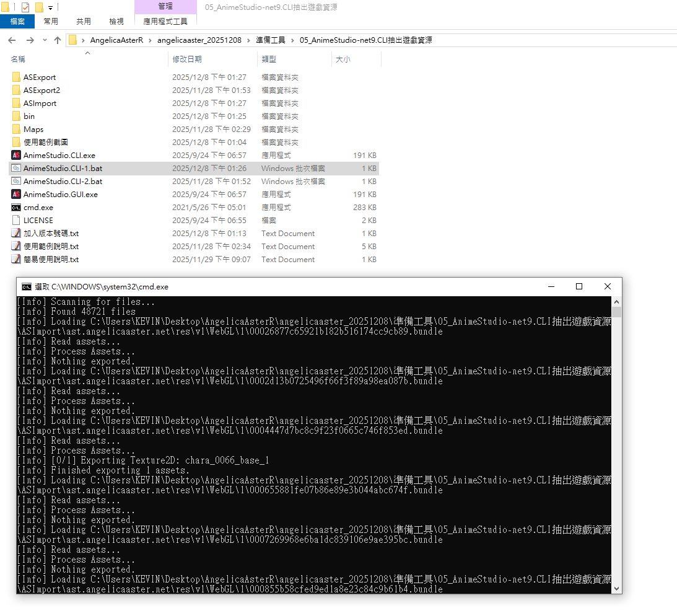Open the 應用程式工具 ribbon tab
677x616 pixels.
coord(165,21)
